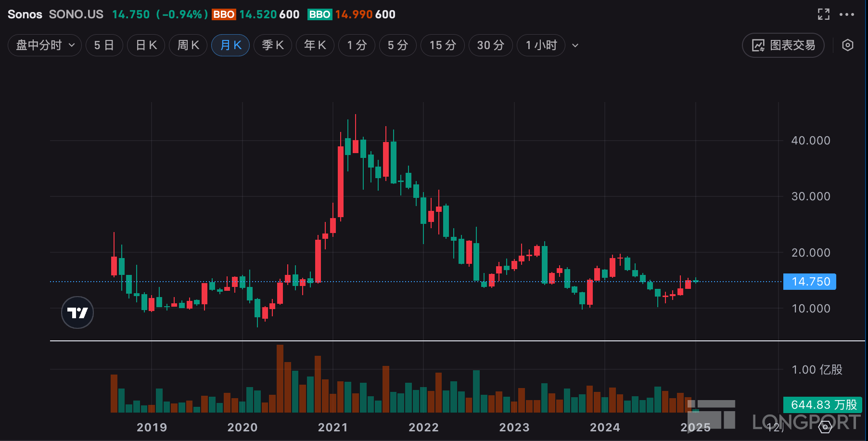
Task: Switch to 周K weekly candlestick tab
Action: (188, 45)
